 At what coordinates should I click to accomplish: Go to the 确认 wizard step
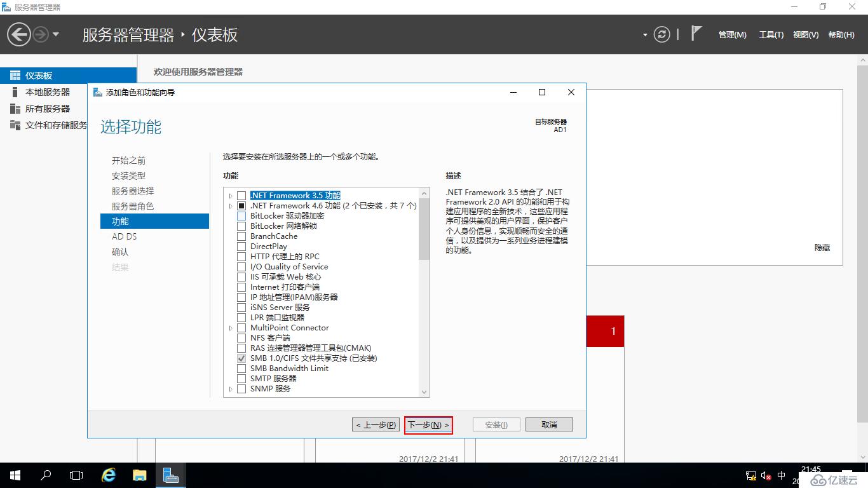120,252
